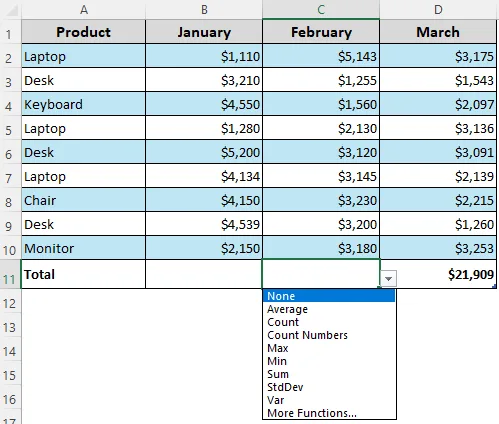Select the March total cell $21,909
Viewport: 499px width, 424px height.
(438, 274)
